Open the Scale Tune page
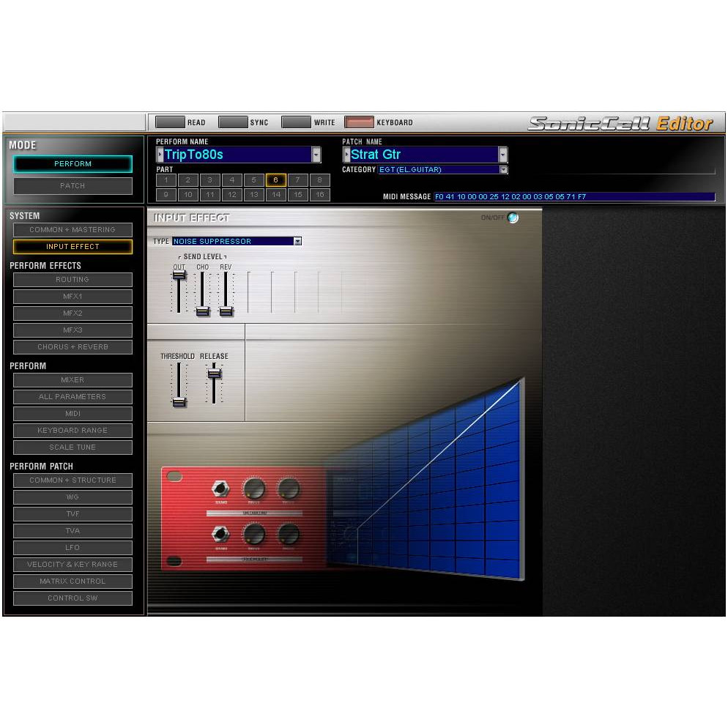Screen dimensions: 728x728 [x=73, y=447]
